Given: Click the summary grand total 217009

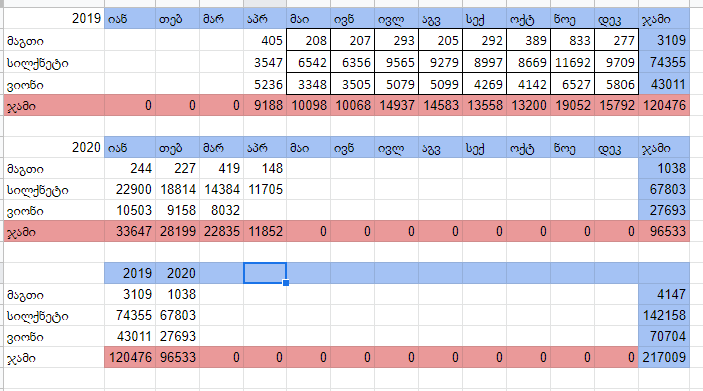Looking at the screenshot, I should [664, 357].
